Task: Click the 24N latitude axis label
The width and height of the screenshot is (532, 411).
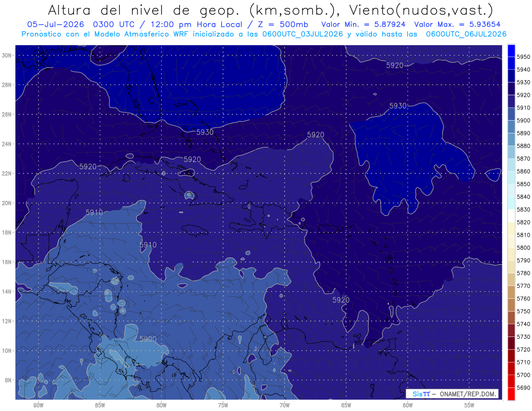Action: click(8, 144)
